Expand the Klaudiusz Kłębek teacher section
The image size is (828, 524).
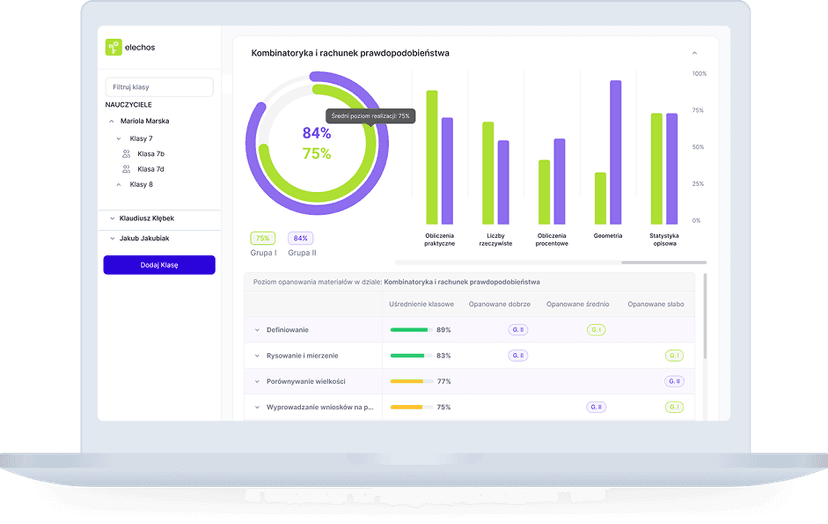[111, 218]
